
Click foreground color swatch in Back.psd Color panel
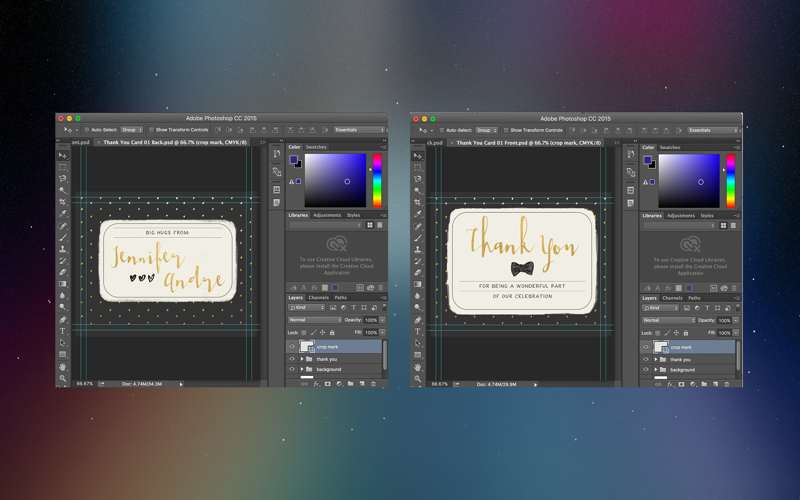point(294,160)
